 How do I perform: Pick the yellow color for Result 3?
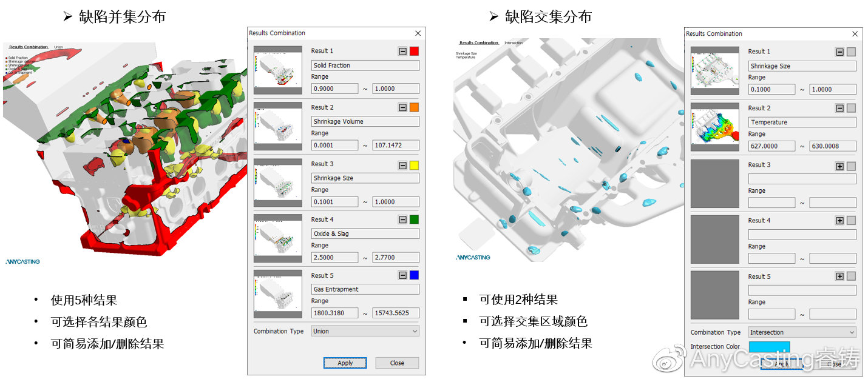[414, 165]
